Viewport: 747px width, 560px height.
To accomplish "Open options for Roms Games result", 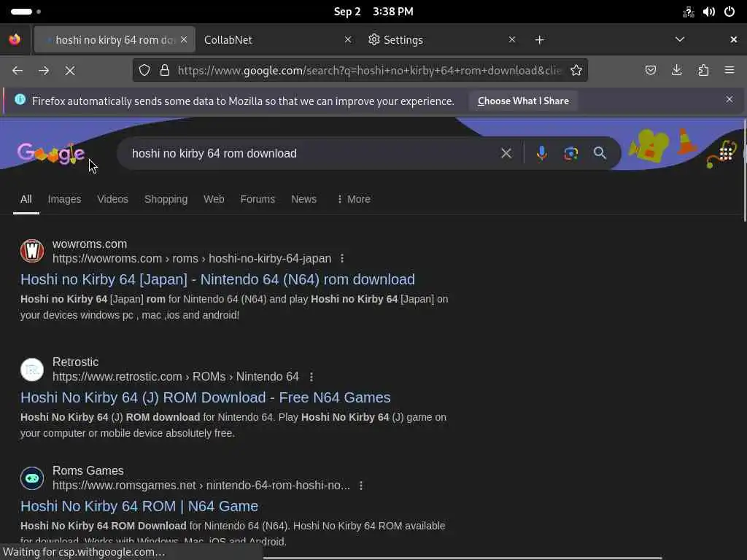I will pyautogui.click(x=361, y=485).
